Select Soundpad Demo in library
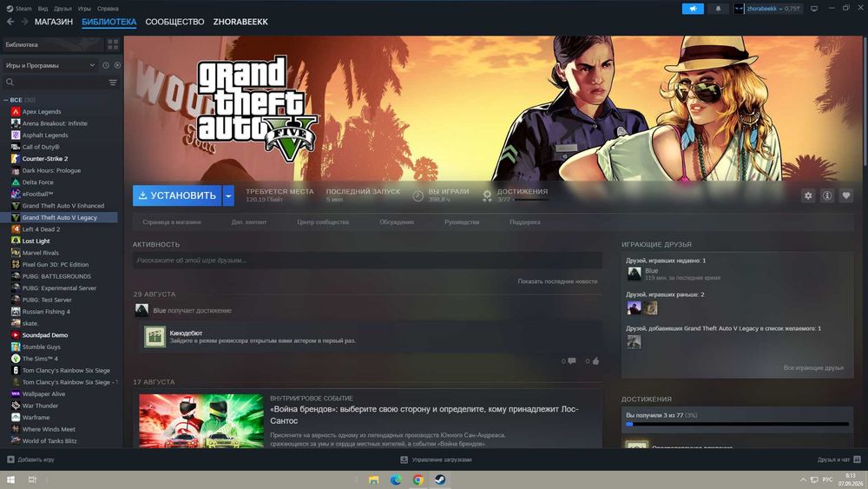 [45, 335]
